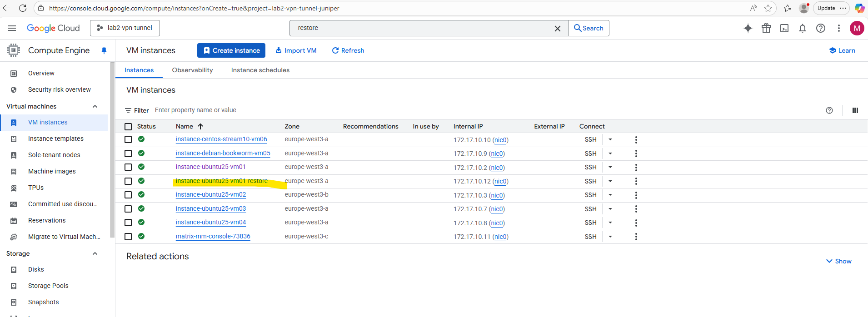Open the Instance schedules tab

click(260, 70)
